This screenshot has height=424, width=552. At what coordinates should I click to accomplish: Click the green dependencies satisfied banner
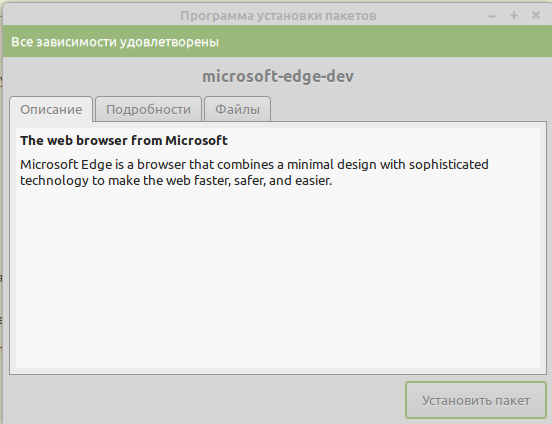click(x=277, y=41)
